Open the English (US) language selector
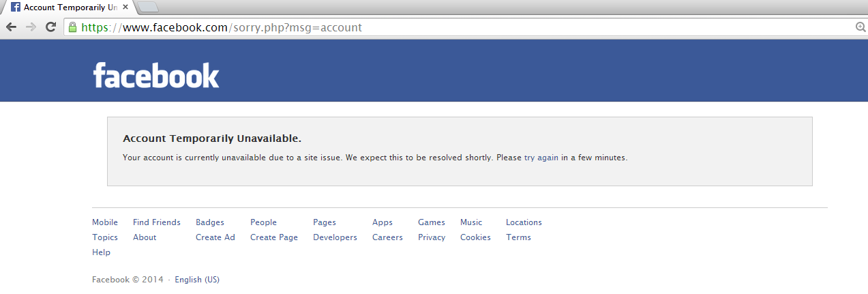This screenshot has height=294, width=868. [x=197, y=280]
